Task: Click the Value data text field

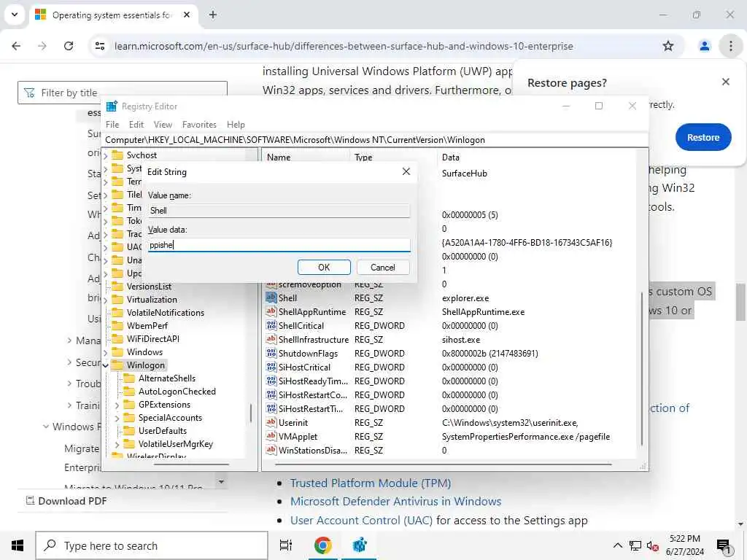Action: click(279, 245)
